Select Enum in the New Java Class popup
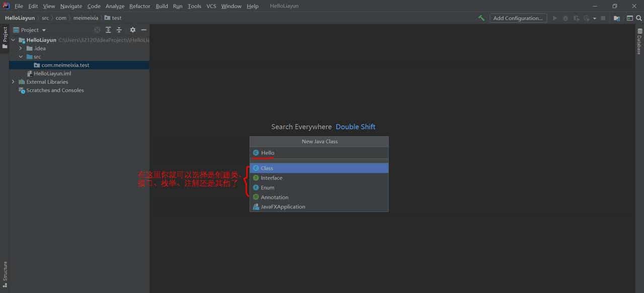 click(267, 187)
